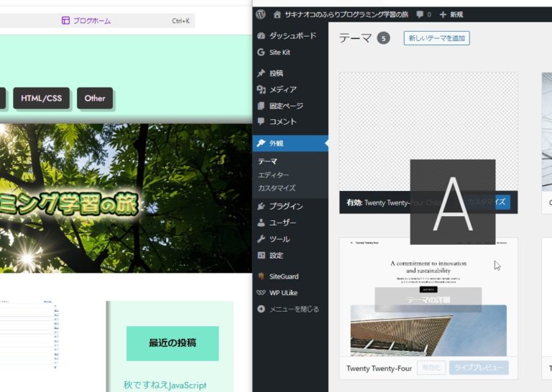Open ダッシュボード from the sidebar
This screenshot has width=552, height=392.
coord(290,36)
